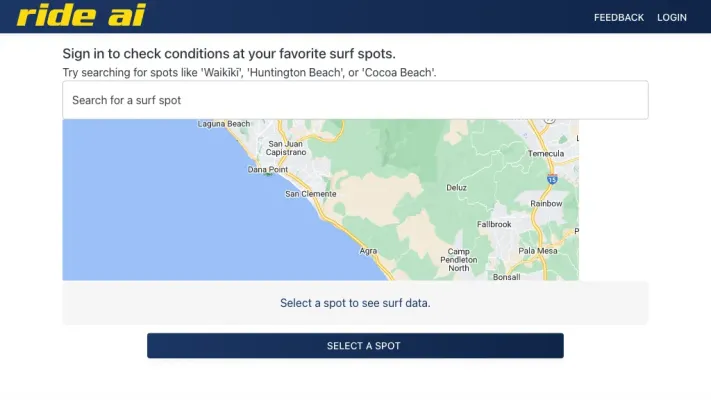
Task: Click Deluz label on the map
Action: (x=456, y=187)
